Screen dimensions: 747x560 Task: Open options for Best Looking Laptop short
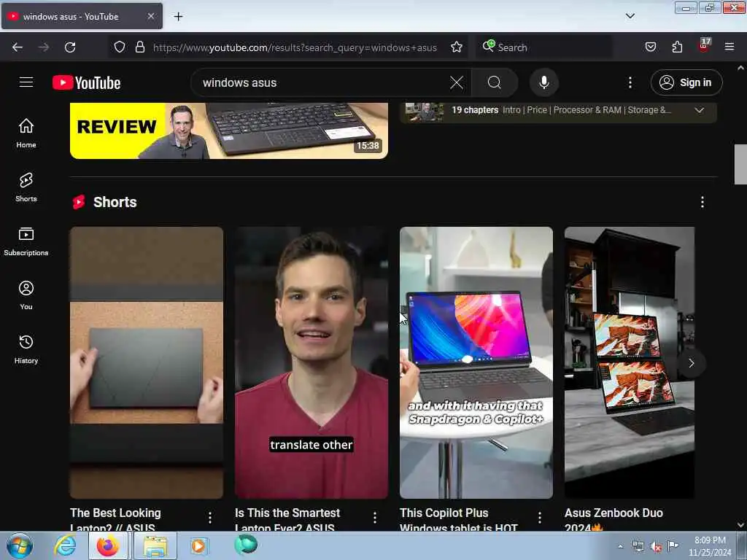coord(210,518)
